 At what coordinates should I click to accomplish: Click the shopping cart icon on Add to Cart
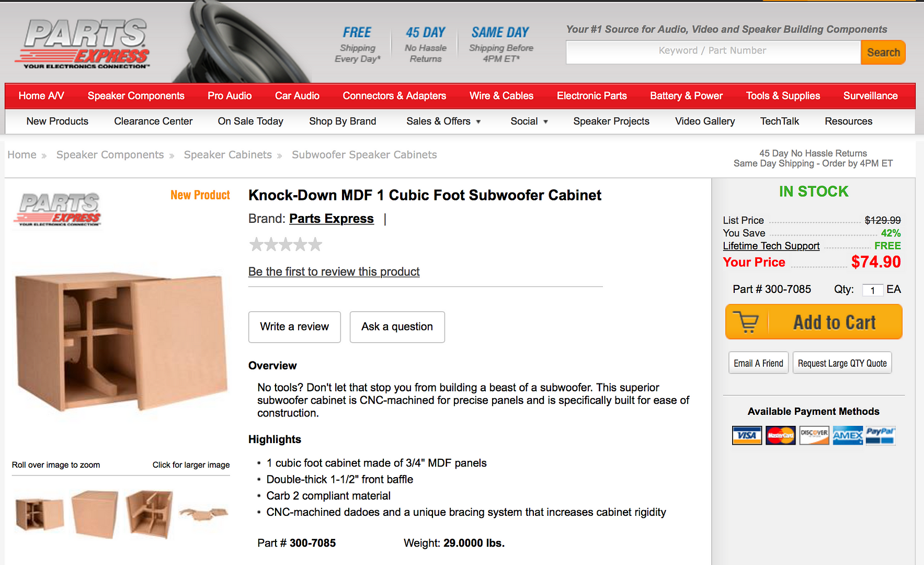coord(746,322)
